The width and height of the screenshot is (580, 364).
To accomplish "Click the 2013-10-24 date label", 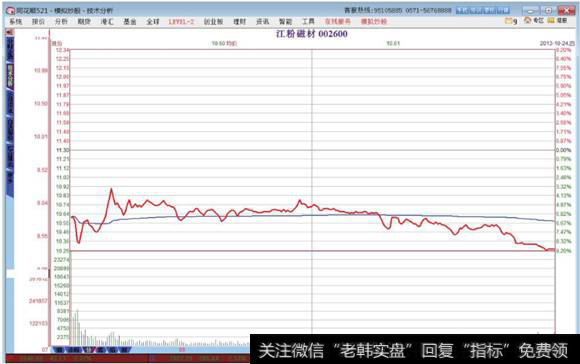I will coord(557,43).
